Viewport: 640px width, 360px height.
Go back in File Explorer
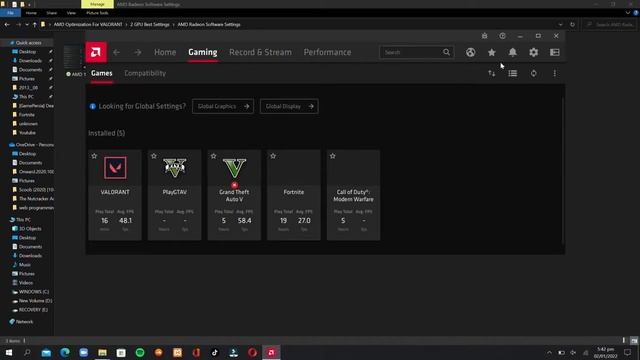coord(7,24)
